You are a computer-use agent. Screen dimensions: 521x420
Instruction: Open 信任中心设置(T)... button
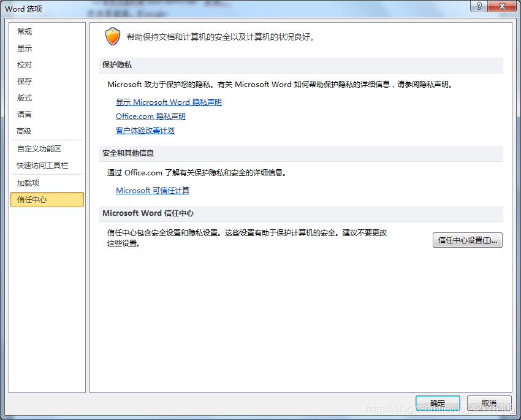tap(468, 240)
